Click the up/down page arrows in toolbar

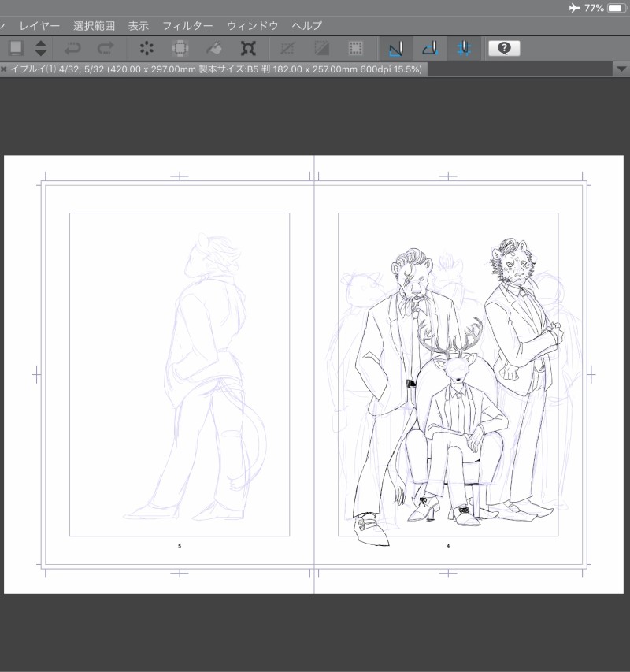(41, 48)
